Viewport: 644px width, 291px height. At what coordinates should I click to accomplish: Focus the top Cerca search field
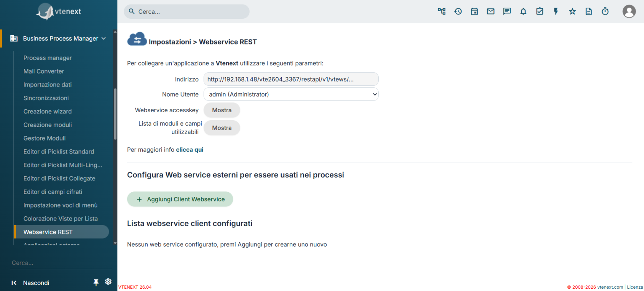[187, 11]
